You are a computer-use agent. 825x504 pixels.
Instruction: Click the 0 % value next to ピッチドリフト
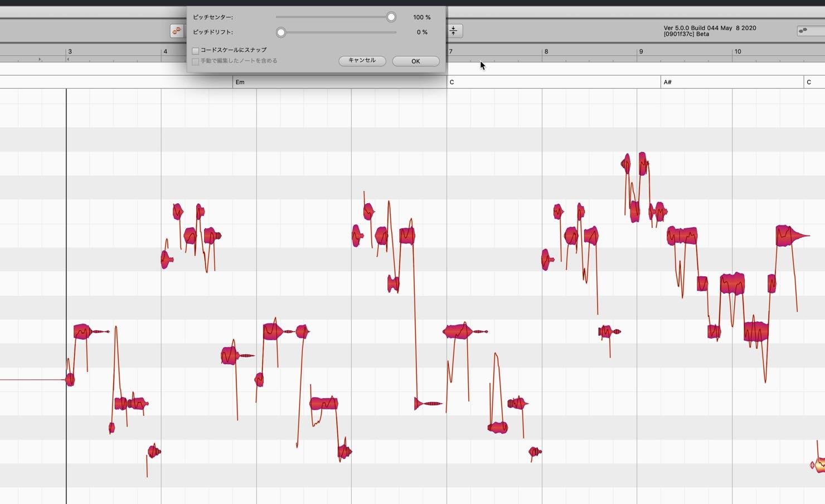click(x=423, y=32)
